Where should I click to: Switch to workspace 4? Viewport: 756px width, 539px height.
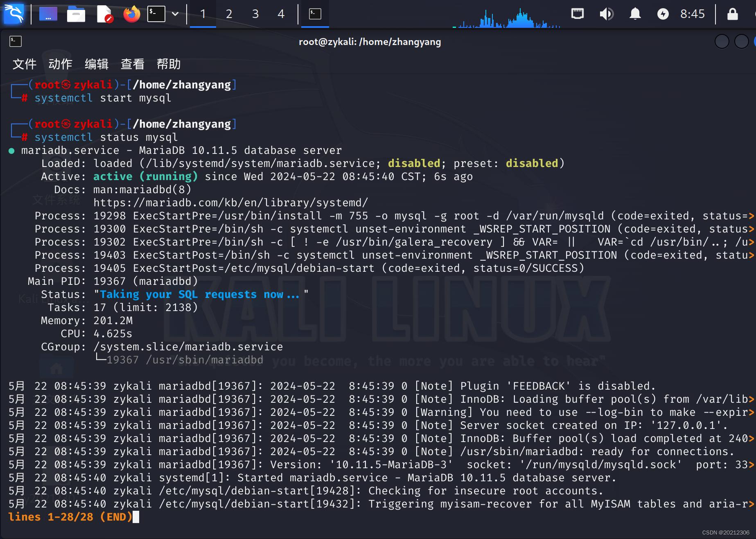click(281, 14)
